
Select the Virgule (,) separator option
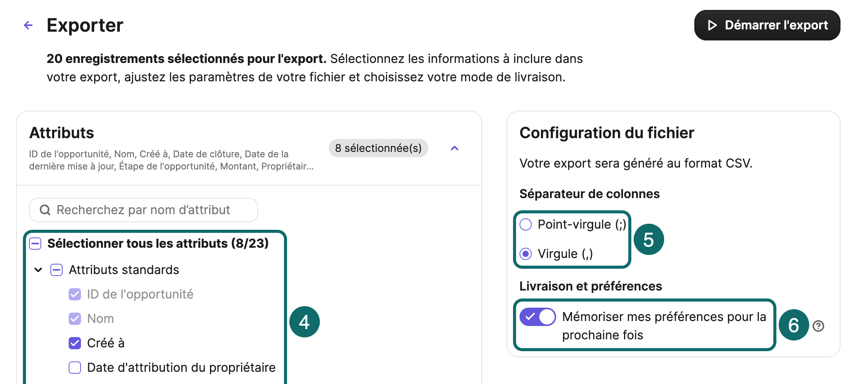[x=526, y=254]
